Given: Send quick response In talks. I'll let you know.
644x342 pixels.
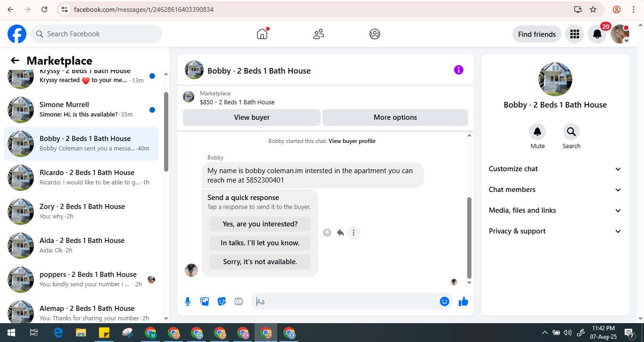Looking at the screenshot, I should coord(260,243).
